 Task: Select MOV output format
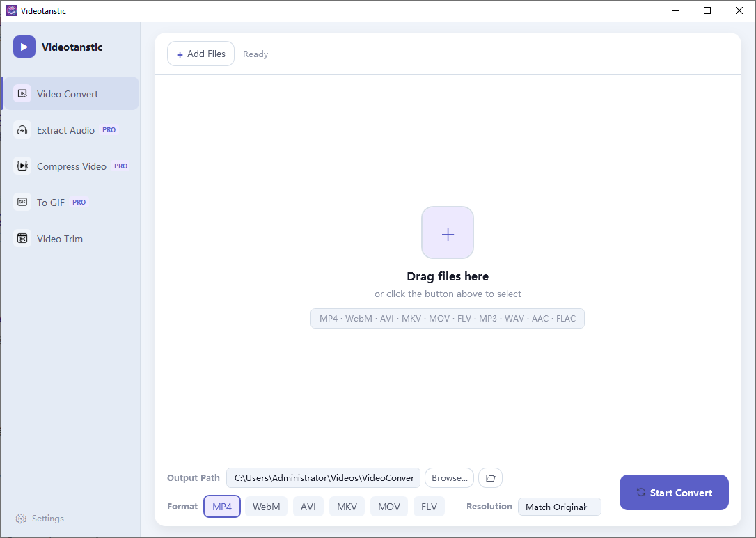coord(389,507)
